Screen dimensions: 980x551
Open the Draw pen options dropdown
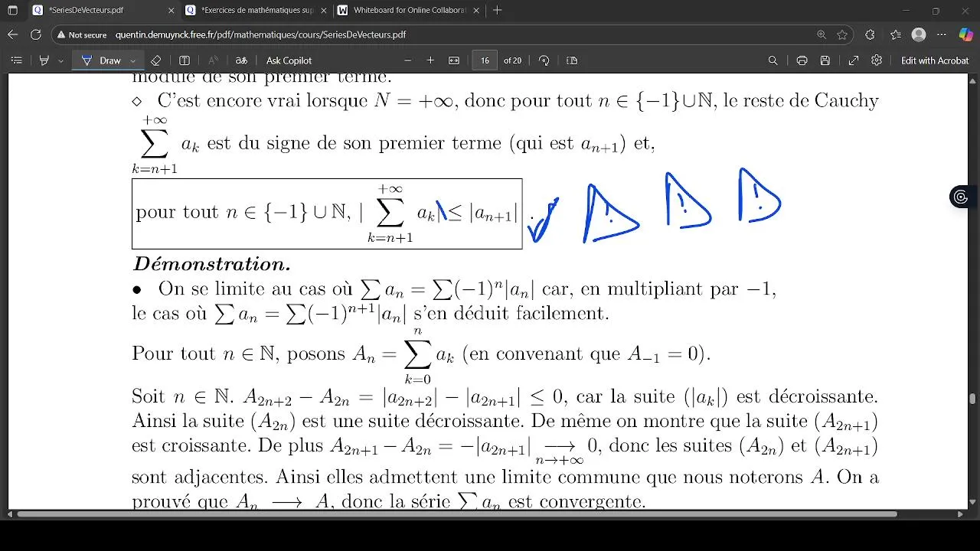(x=133, y=60)
